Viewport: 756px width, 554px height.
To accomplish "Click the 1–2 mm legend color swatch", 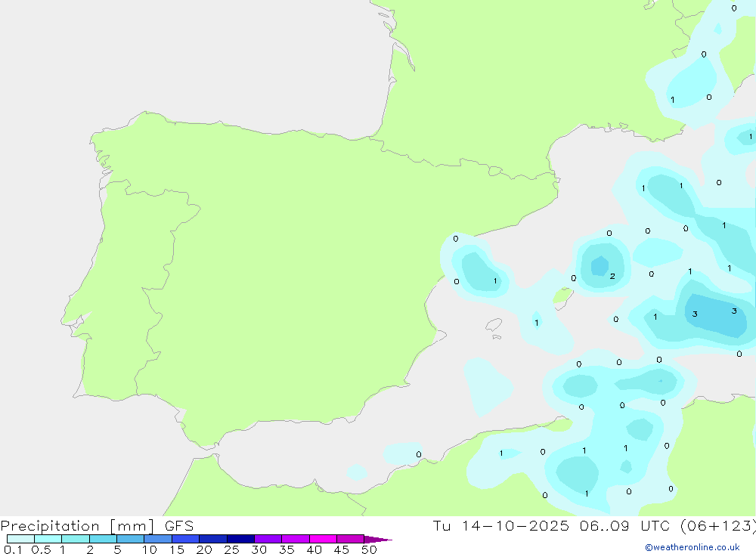I will (x=75, y=539).
